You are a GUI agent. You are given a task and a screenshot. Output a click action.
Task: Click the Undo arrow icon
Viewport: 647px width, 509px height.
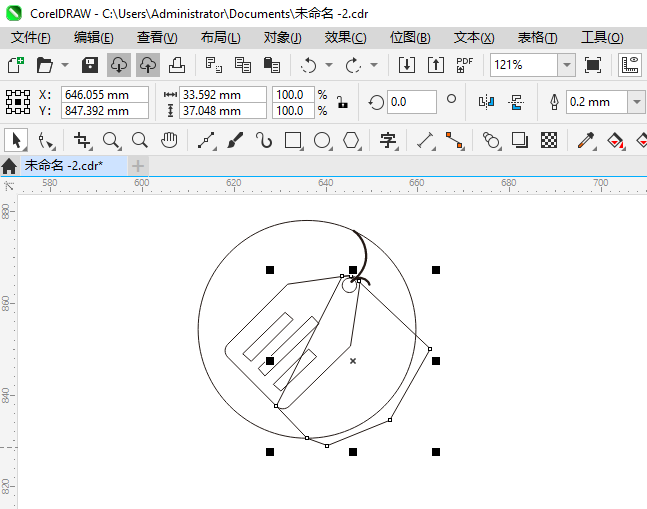tap(308, 65)
